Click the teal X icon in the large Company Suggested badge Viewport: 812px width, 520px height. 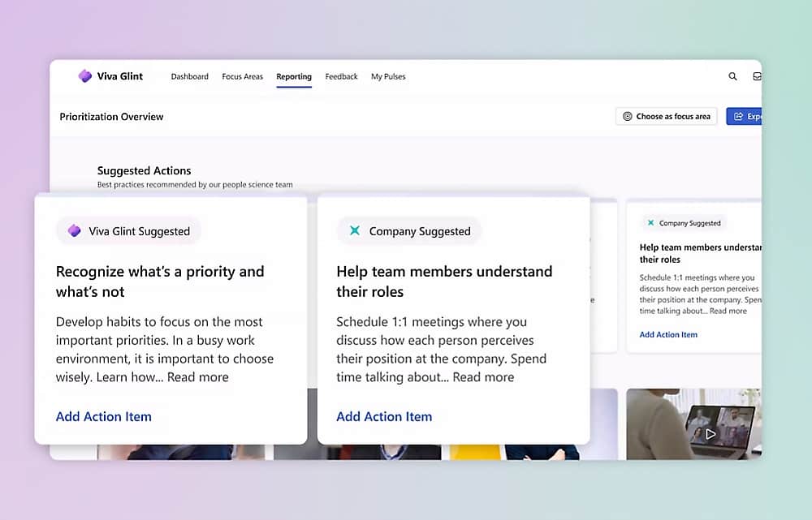pos(355,231)
